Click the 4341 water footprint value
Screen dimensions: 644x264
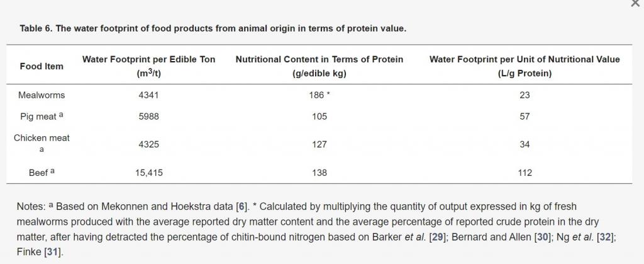tap(148, 95)
